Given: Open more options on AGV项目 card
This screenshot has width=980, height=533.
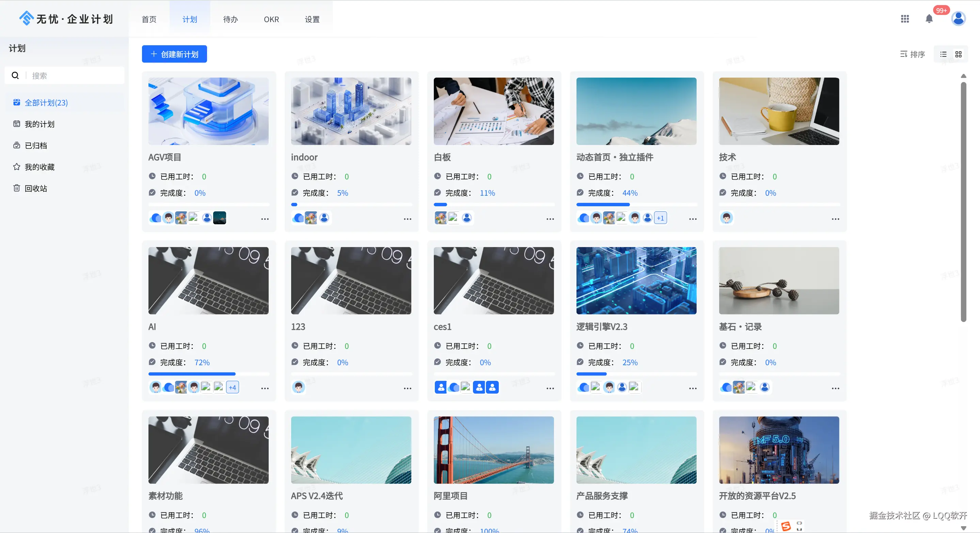Looking at the screenshot, I should point(265,219).
